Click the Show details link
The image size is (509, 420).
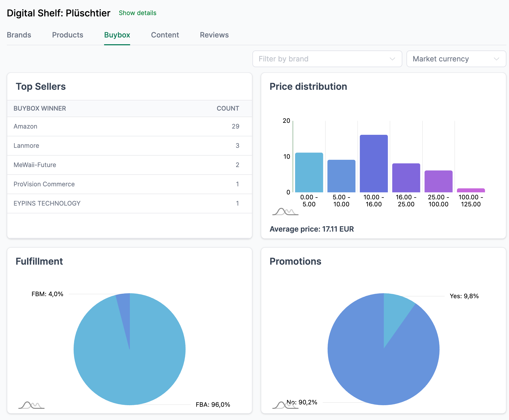(x=137, y=13)
